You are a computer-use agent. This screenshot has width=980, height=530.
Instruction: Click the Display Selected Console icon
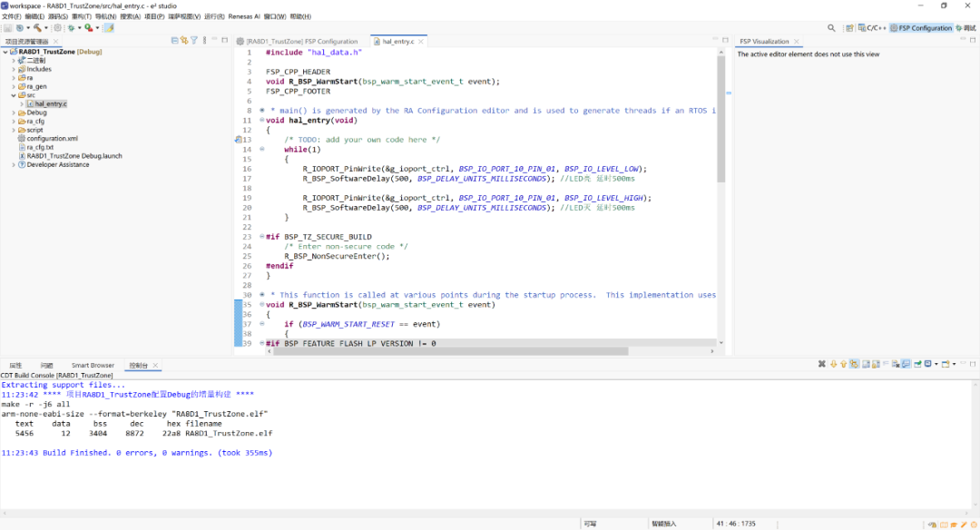click(928, 364)
